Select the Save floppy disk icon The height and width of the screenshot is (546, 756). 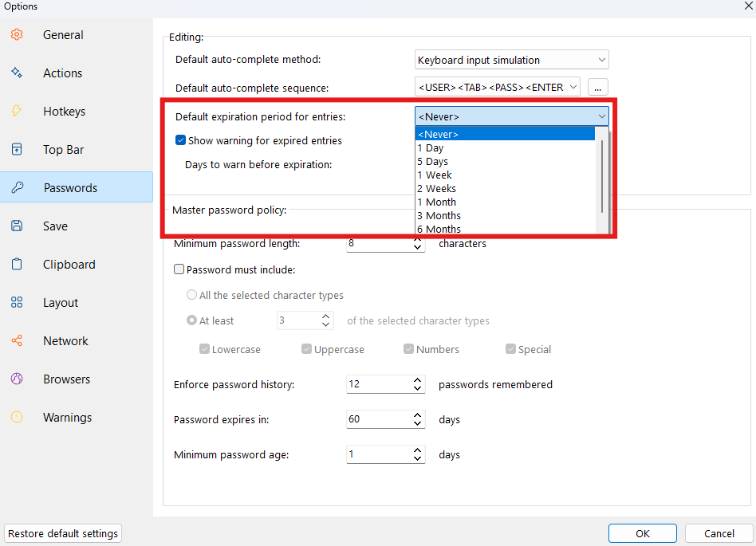point(17,226)
